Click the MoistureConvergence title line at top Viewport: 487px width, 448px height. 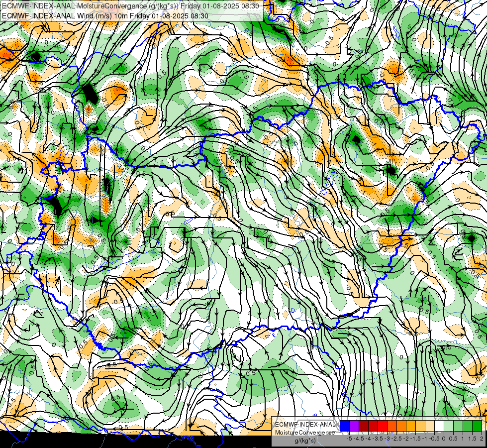tap(130, 6)
